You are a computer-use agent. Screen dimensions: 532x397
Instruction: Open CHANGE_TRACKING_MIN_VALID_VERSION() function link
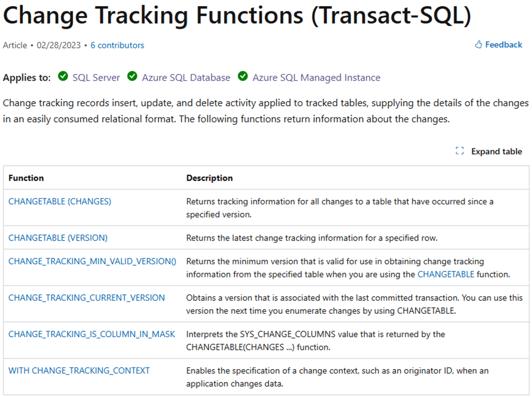92,261
